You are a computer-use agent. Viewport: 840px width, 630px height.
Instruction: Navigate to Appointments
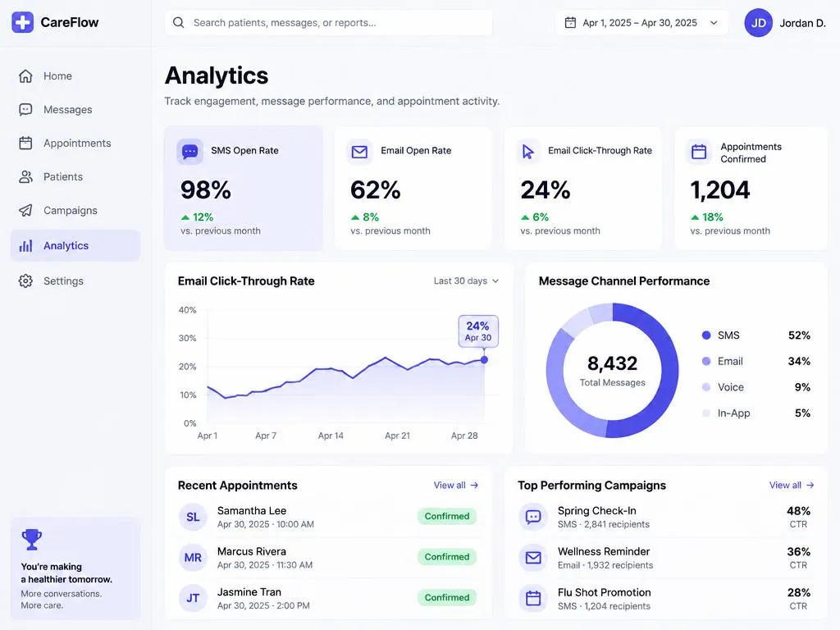click(x=75, y=143)
